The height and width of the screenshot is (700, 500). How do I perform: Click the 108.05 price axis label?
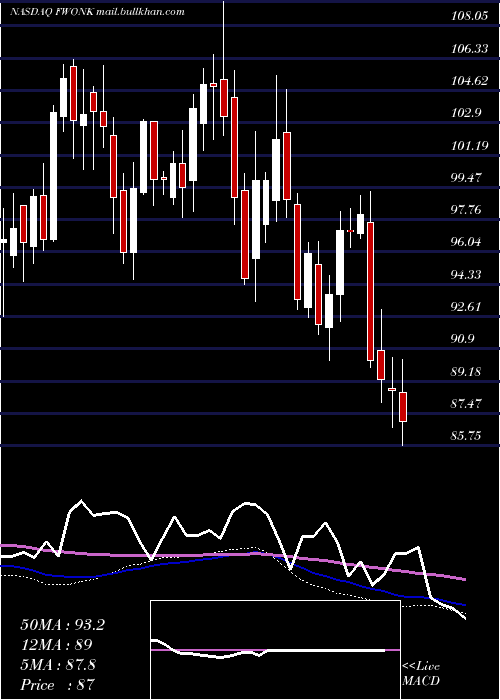click(470, 17)
